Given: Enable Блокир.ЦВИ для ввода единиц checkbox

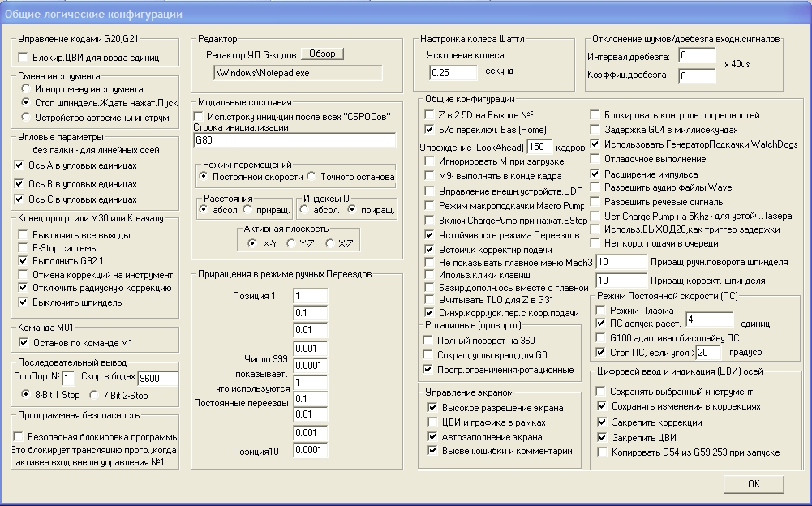Looking at the screenshot, I should 23,57.
